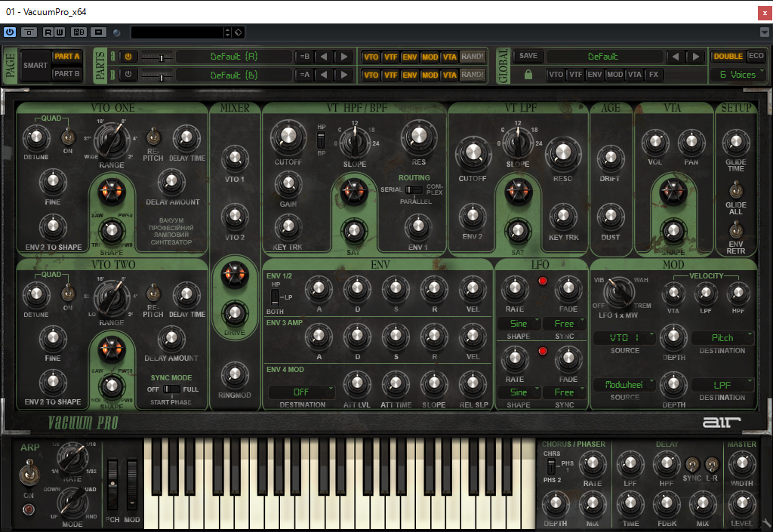The width and height of the screenshot is (773, 532).
Task: Toggle Part A power button
Action: 128,57
